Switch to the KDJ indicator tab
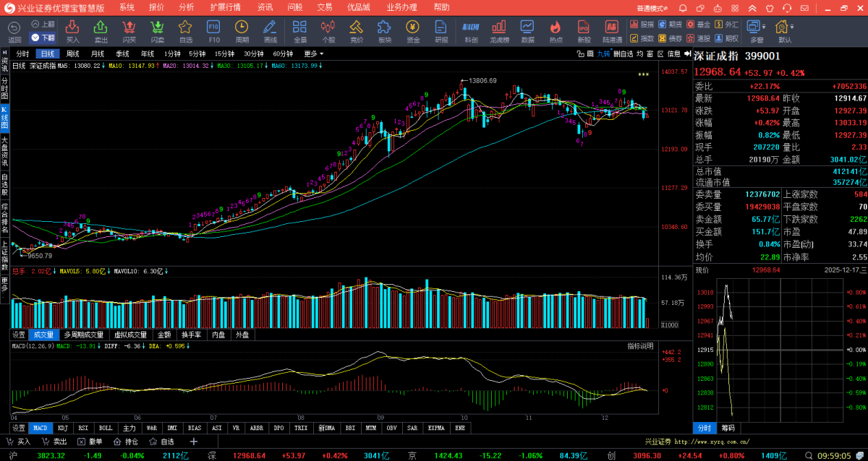868x461 pixels. click(62, 428)
